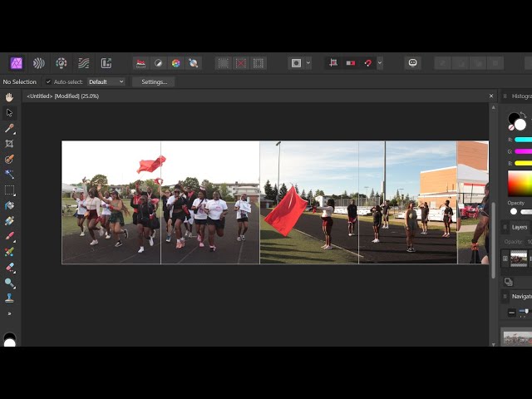Expand more tools with double chevron
The height and width of the screenshot is (399, 532).
(9, 314)
